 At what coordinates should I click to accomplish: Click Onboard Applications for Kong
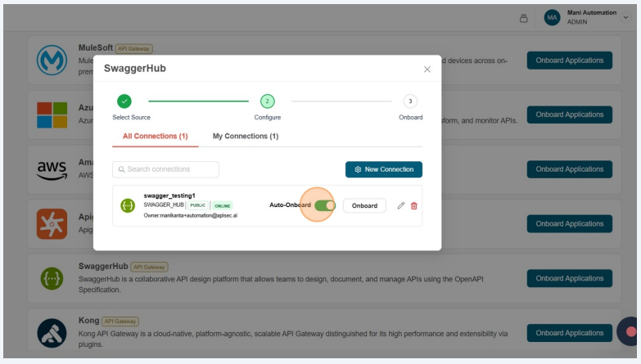pyautogui.click(x=569, y=333)
